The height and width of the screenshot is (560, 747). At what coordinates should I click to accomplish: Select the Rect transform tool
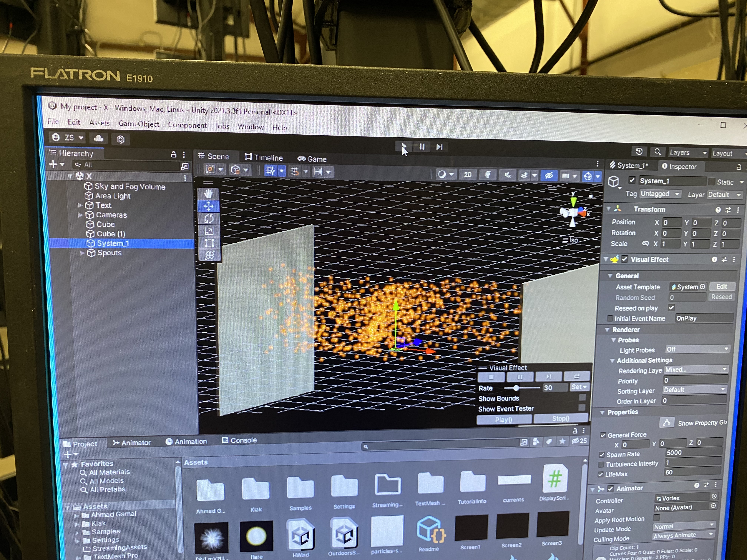coord(209,243)
